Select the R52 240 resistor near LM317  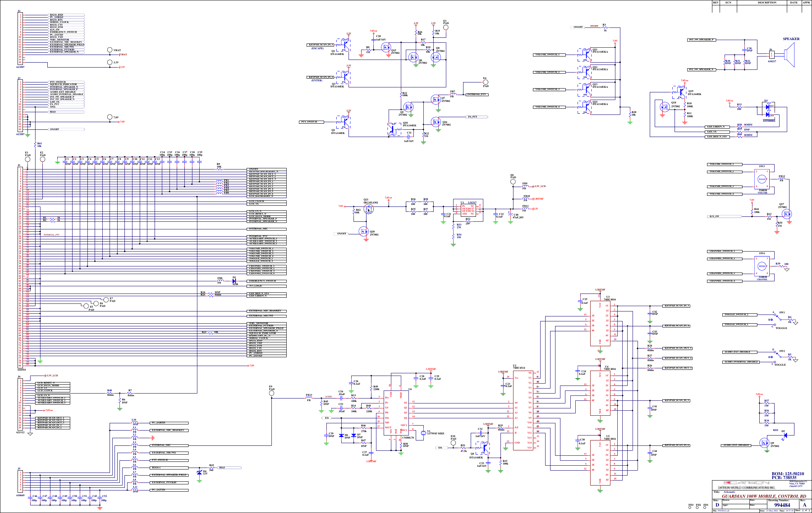pyautogui.click(x=468, y=222)
